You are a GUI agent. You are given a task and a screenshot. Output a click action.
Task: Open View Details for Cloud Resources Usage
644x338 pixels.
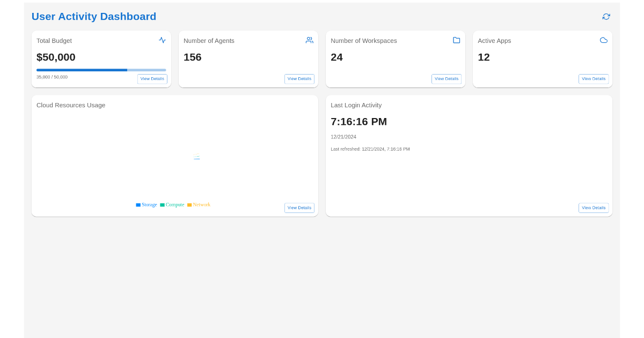pyautogui.click(x=299, y=208)
